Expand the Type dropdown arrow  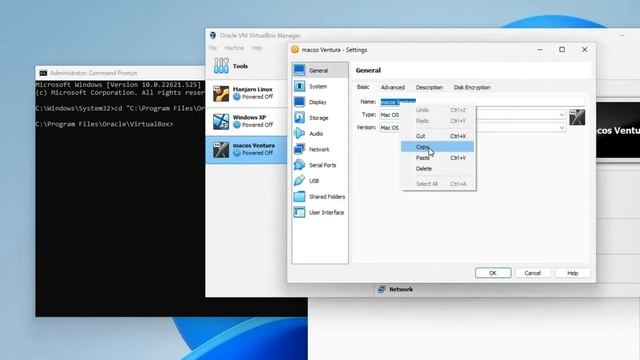click(562, 115)
